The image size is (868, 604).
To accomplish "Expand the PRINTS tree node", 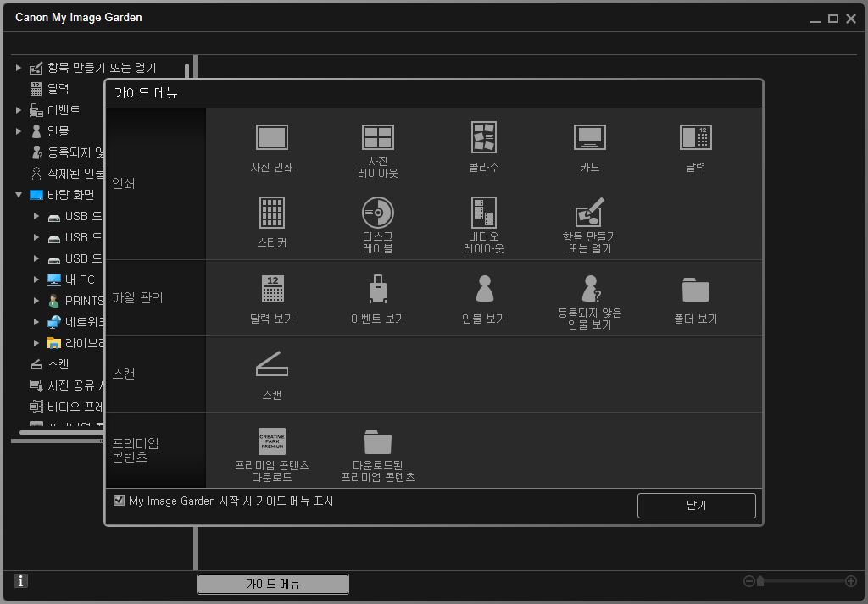I will pos(36,301).
